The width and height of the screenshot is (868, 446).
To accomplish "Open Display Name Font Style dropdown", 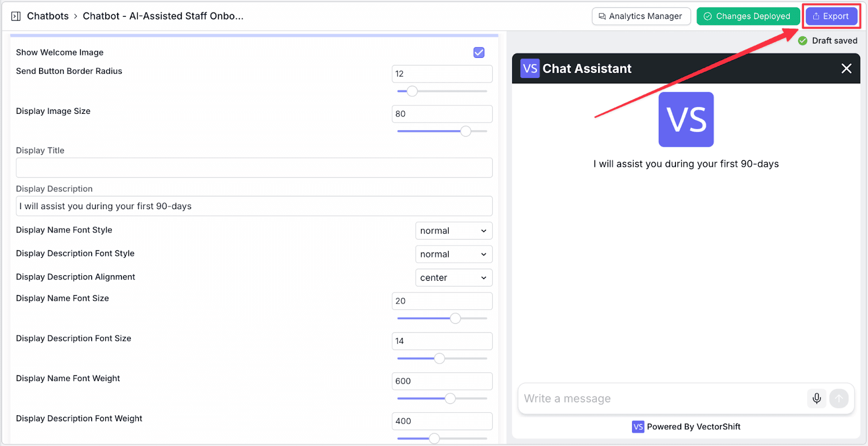I will pos(454,231).
